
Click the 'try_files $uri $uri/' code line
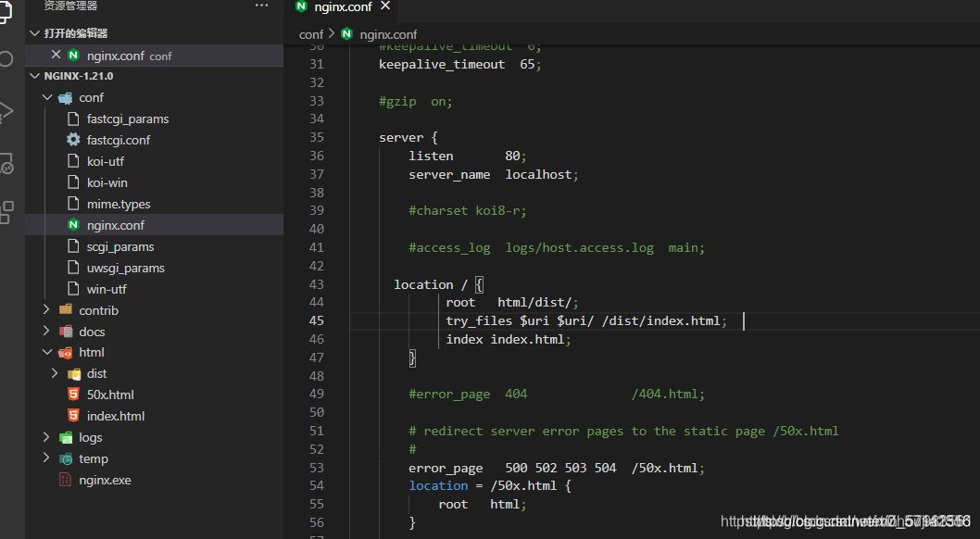click(586, 320)
